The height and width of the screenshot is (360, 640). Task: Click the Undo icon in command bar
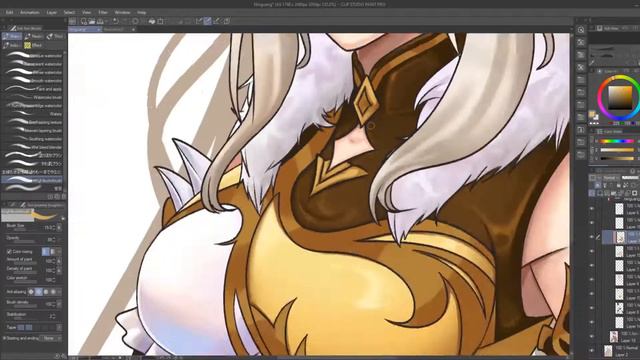(x=116, y=21)
